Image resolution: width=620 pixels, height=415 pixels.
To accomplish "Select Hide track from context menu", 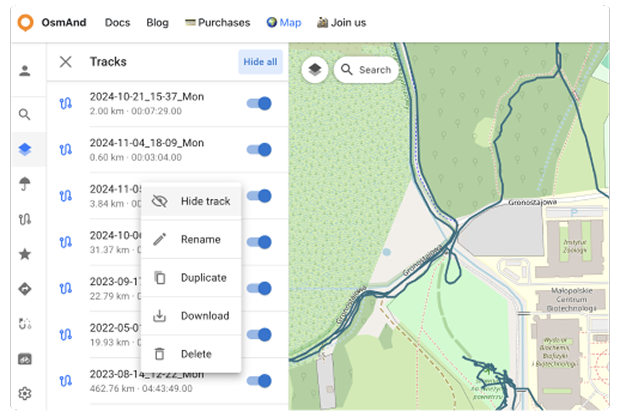I will pyautogui.click(x=204, y=201).
